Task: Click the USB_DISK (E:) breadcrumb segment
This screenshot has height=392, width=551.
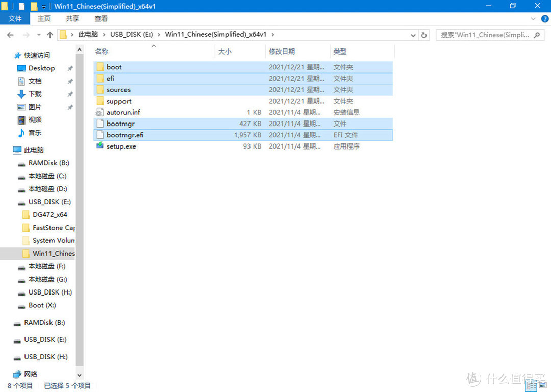Action: coord(132,35)
